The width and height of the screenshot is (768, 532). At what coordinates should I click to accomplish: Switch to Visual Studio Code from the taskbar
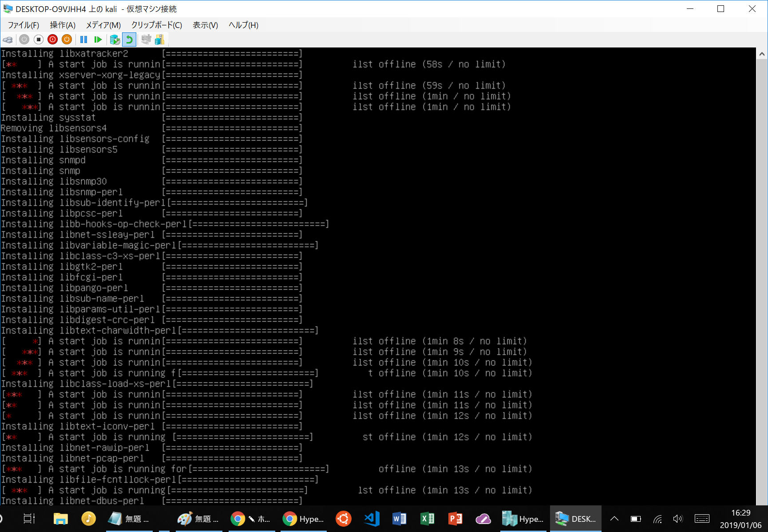tap(372, 519)
